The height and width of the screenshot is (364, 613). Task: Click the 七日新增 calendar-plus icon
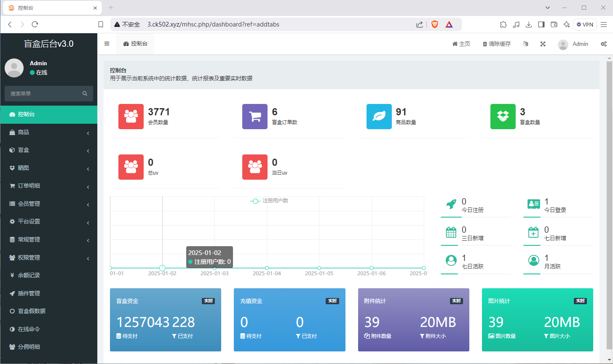[x=534, y=233]
